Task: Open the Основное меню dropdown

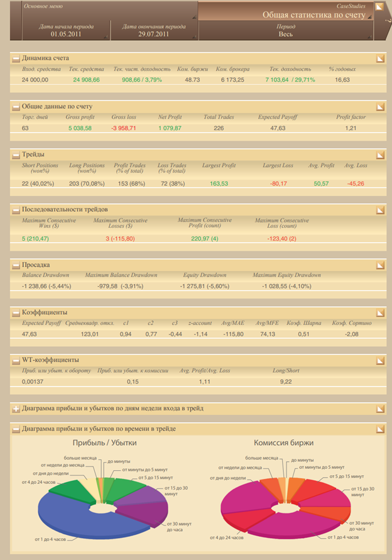Action: point(109,10)
